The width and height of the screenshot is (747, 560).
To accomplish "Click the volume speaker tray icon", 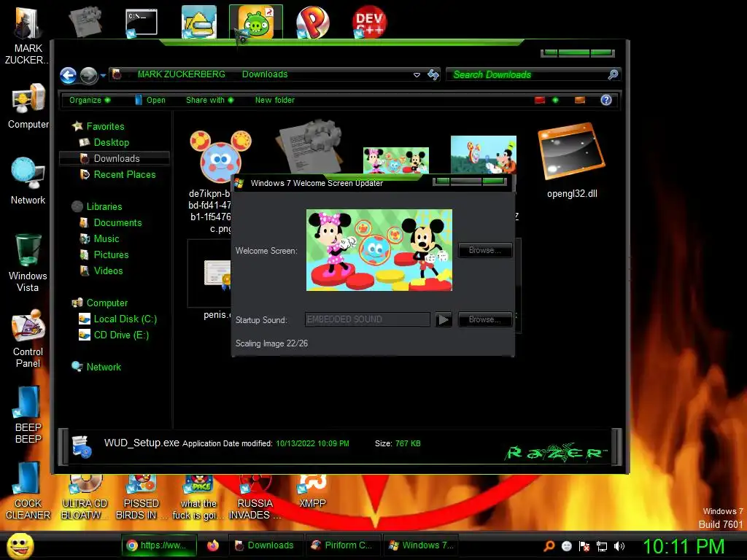I will (619, 546).
